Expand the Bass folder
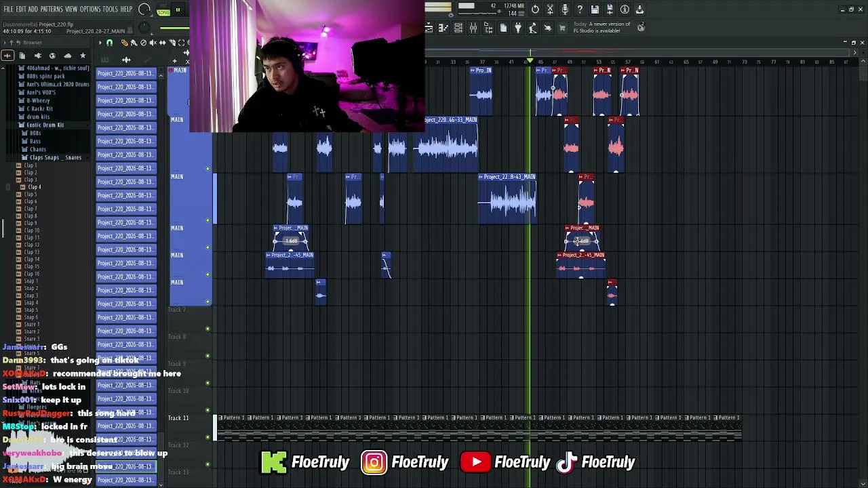This screenshot has height=488, width=868. [x=35, y=141]
